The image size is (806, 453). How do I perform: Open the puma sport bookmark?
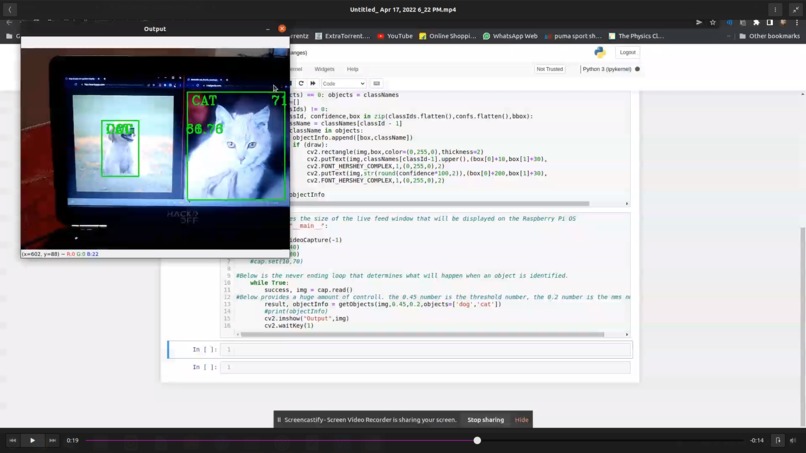(573, 36)
